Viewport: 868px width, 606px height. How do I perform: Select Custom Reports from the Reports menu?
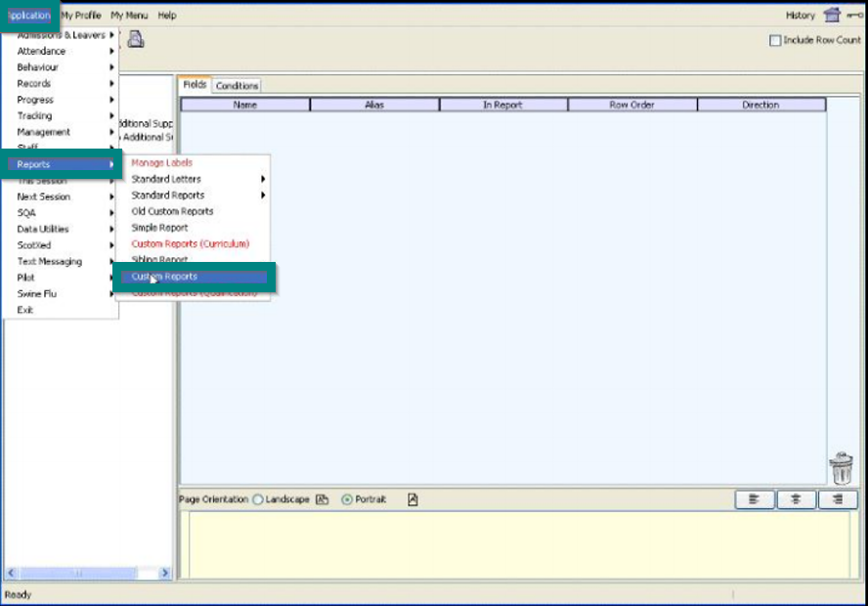point(166,277)
